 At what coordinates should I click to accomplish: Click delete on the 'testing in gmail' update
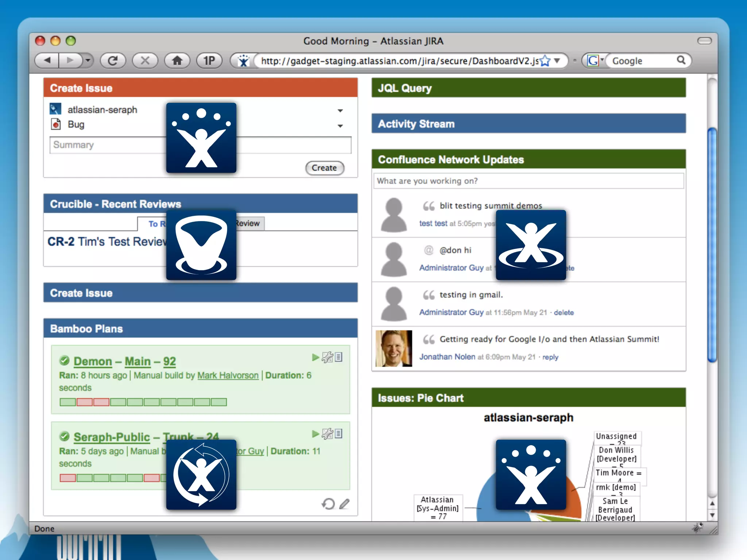[x=564, y=312]
